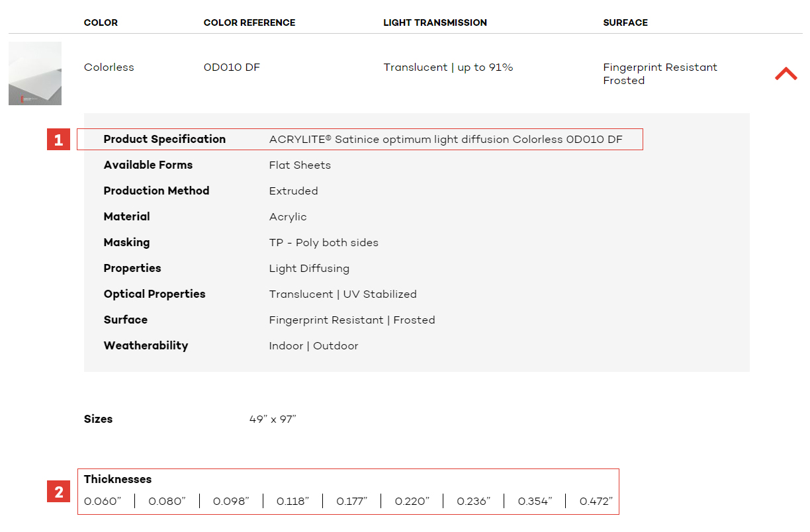Click Translucent | up to 91% text
Image resolution: width=810 pixels, height=532 pixels.
[x=448, y=67]
